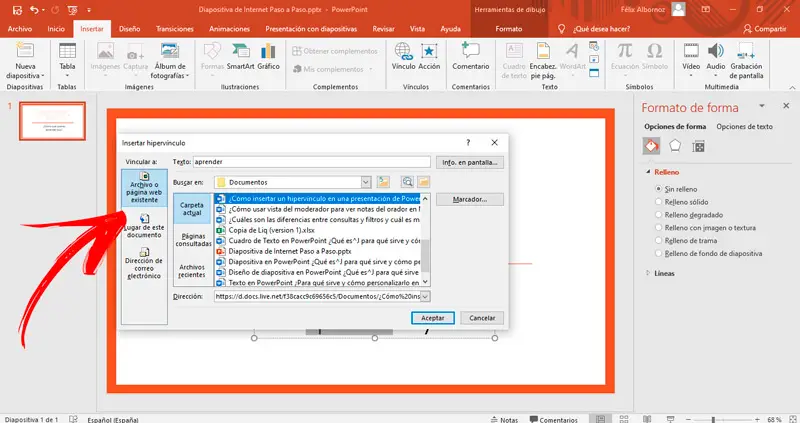The height and width of the screenshot is (423, 800).
Task: Click the Compartir share button
Action: click(x=764, y=29)
